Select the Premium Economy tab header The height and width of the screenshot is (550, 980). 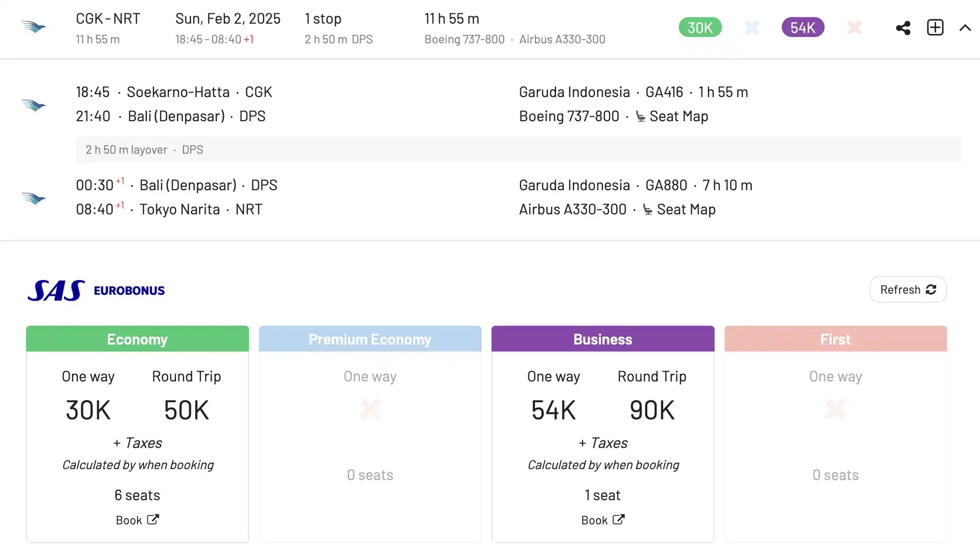point(370,339)
